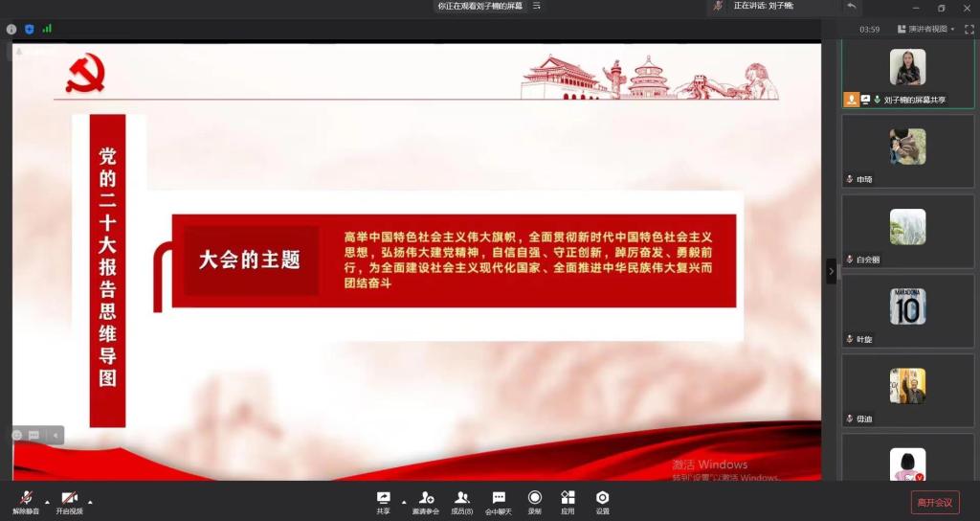Viewport: 980px width, 521px height.
Task: Open in-meeting chat 会中聊天
Action: tap(498, 502)
